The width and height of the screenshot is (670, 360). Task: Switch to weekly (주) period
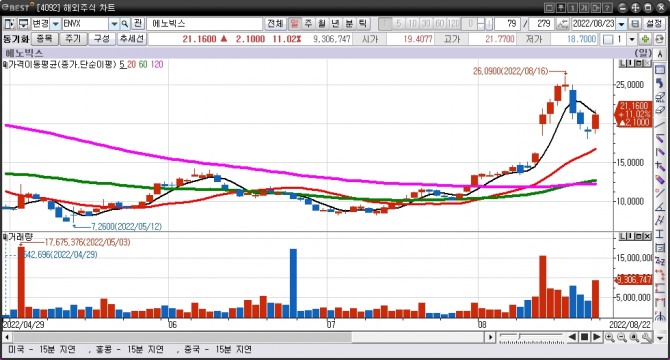pos(308,24)
